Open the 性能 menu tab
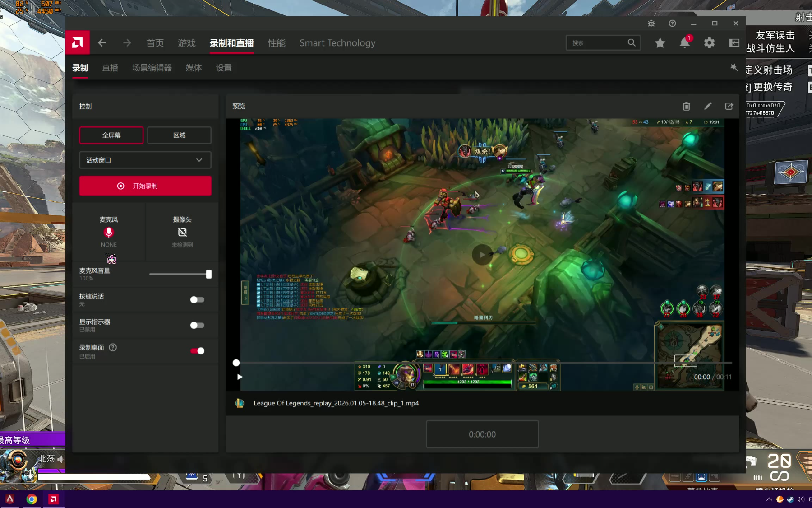The width and height of the screenshot is (812, 508). coord(277,43)
